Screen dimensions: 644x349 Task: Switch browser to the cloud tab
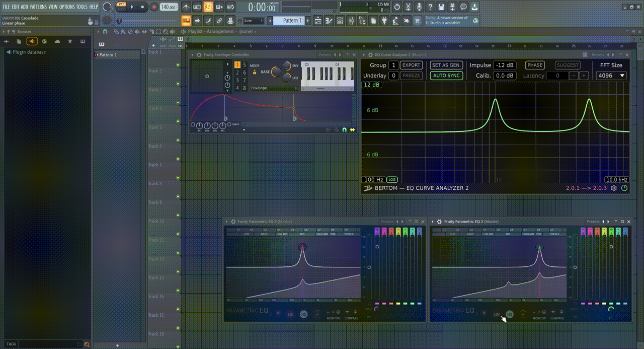(x=57, y=41)
